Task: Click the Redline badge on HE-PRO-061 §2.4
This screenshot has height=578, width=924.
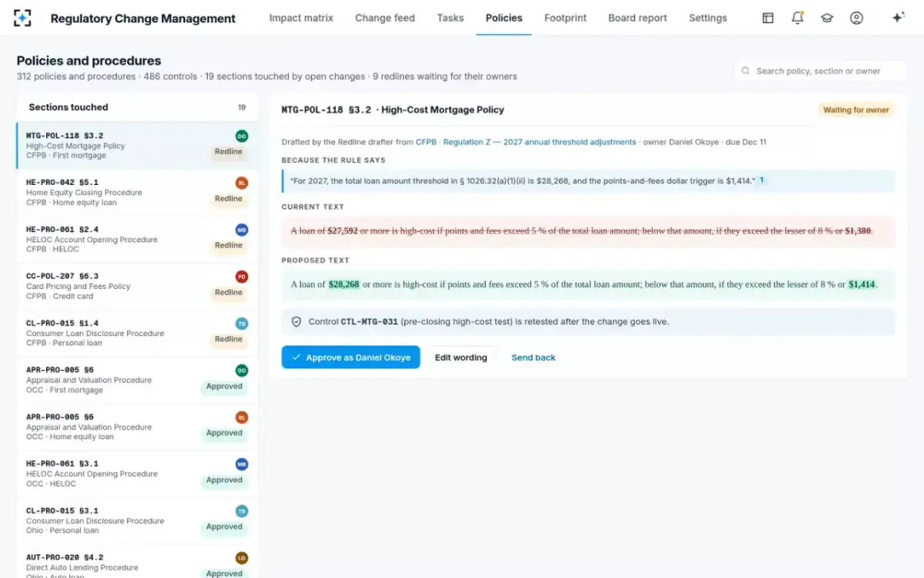Action: click(229, 246)
